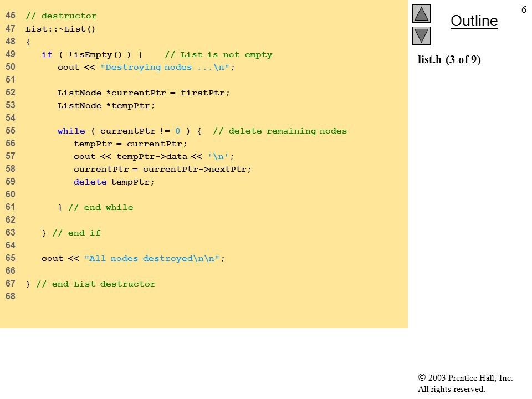Click slide number 6 in the corner
532x399 pixels.
coord(524,9)
